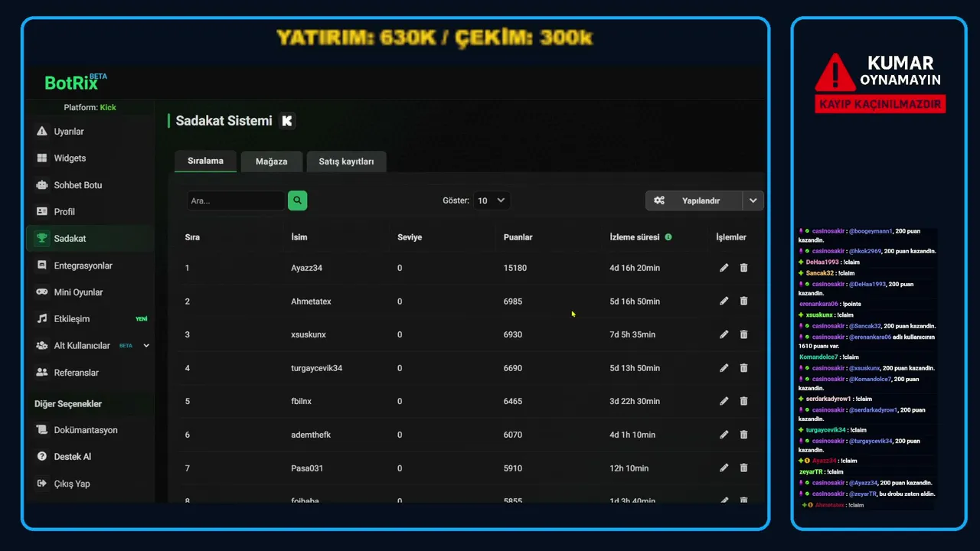
Task: Edit the turgaycevik34 row
Action: tap(724, 368)
